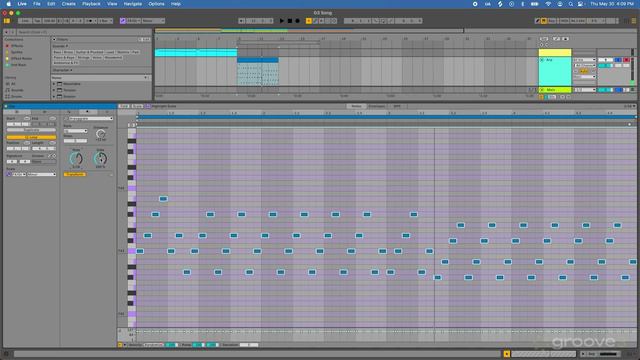
Task: Open the clip scale name dropdown
Action: [x=42, y=174]
